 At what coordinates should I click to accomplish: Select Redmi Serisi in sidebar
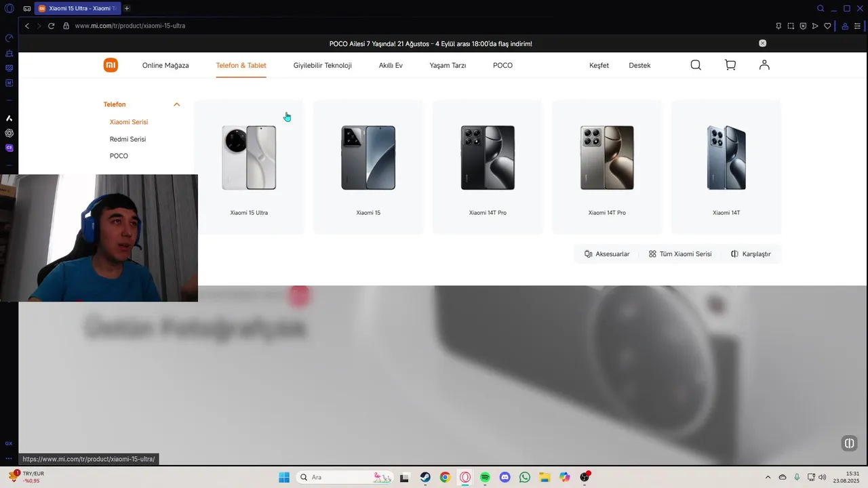tap(127, 139)
